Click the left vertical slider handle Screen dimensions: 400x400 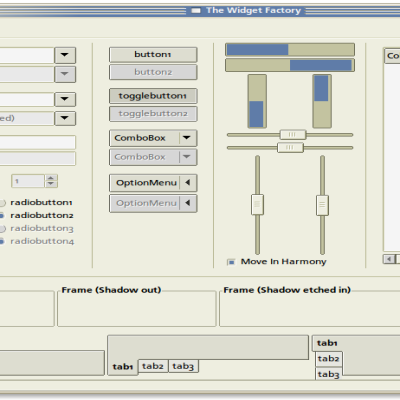pyautogui.click(x=257, y=205)
